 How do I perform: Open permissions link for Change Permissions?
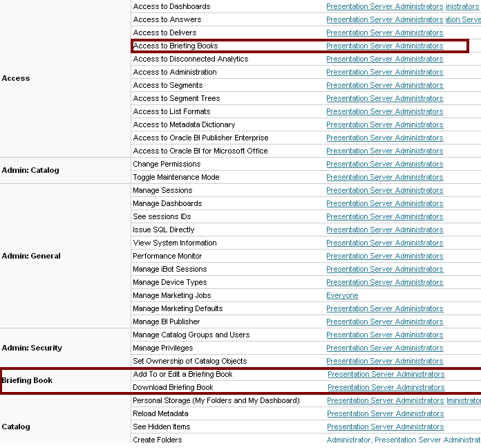[385, 164]
